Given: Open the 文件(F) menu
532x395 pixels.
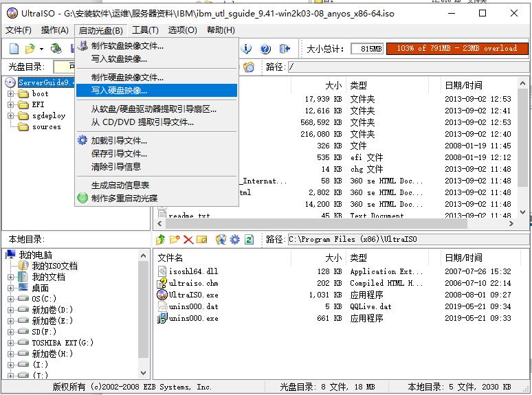Looking at the screenshot, I should (x=19, y=30).
